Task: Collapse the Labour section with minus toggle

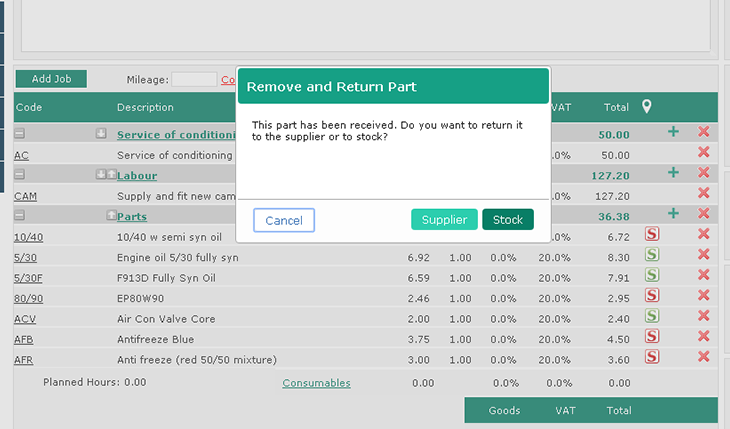Action: 20,175
